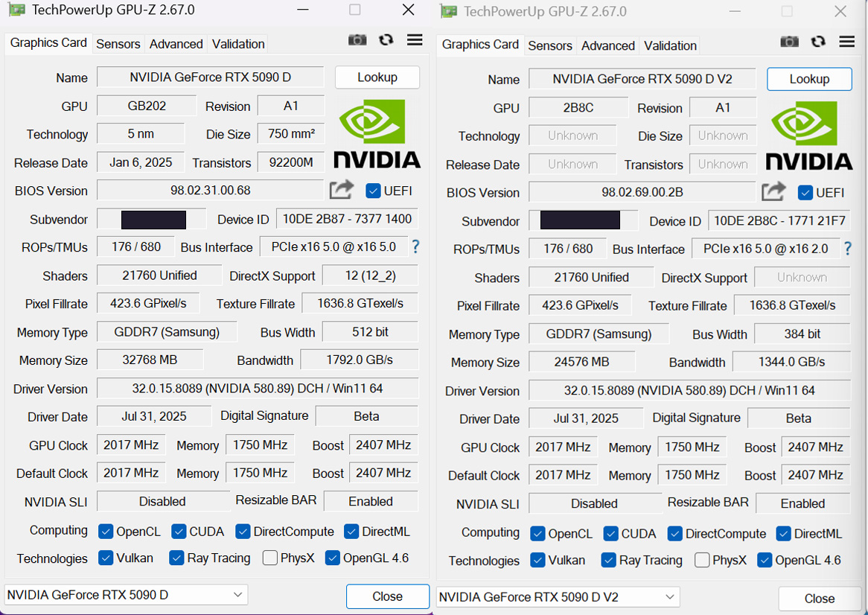Viewport: 868px width, 615px height.
Task: Click the screenshot camera icon in left window
Action: click(x=357, y=40)
